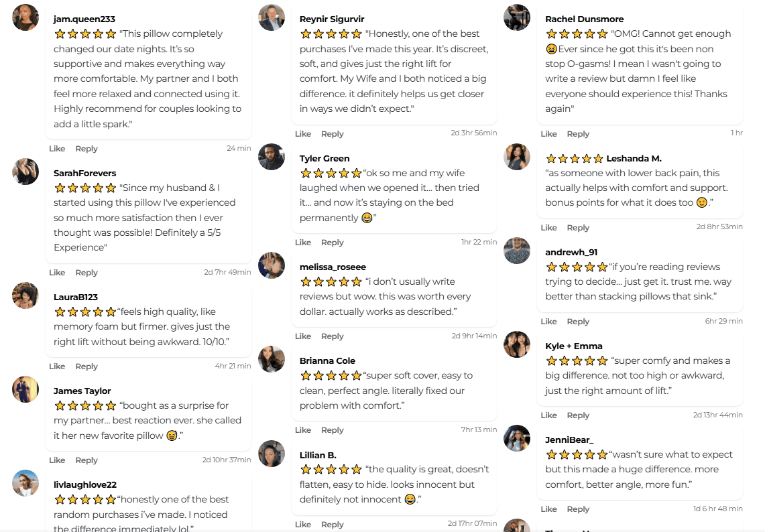Click JenniBear_'s profile picture
The image size is (765, 532).
pos(517,438)
